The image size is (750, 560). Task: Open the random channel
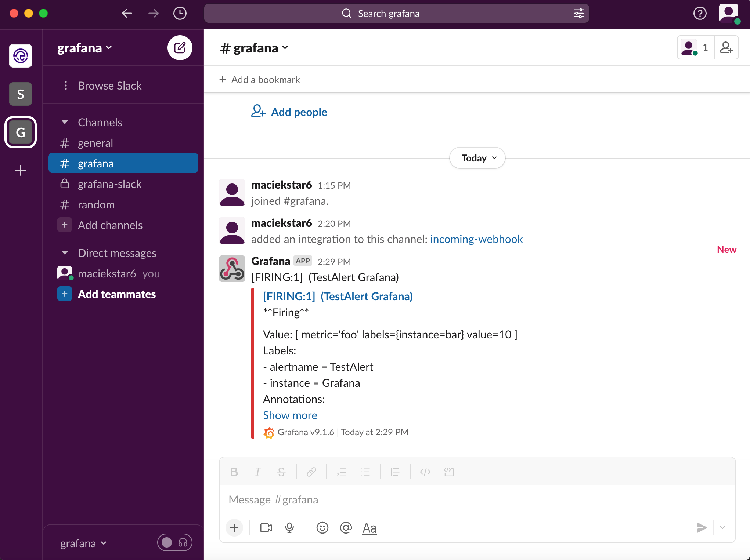point(123,204)
